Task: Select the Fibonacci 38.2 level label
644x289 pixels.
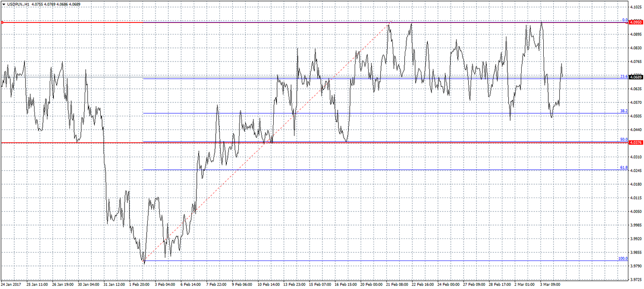Action: coord(624,111)
